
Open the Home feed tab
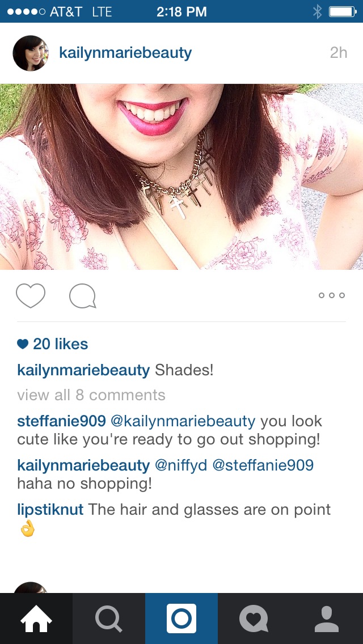point(36,618)
